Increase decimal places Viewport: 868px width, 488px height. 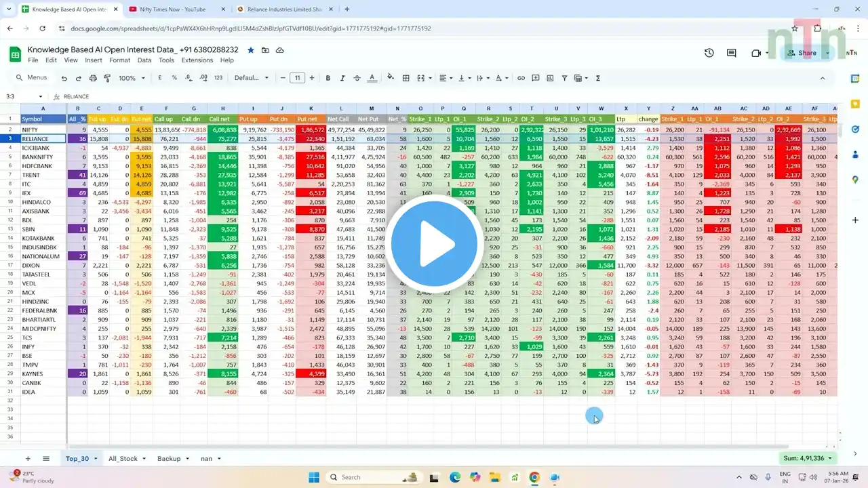pos(203,78)
